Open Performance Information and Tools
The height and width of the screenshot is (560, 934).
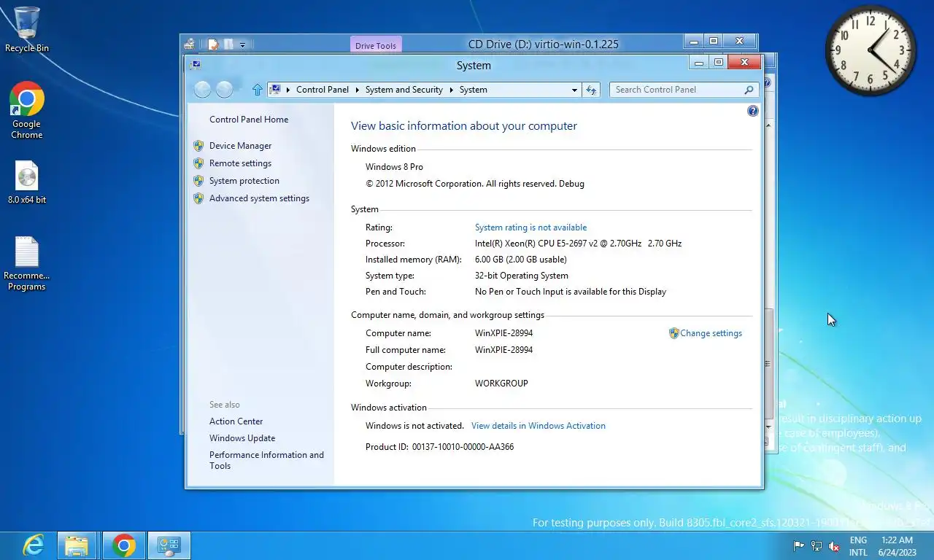266,460
